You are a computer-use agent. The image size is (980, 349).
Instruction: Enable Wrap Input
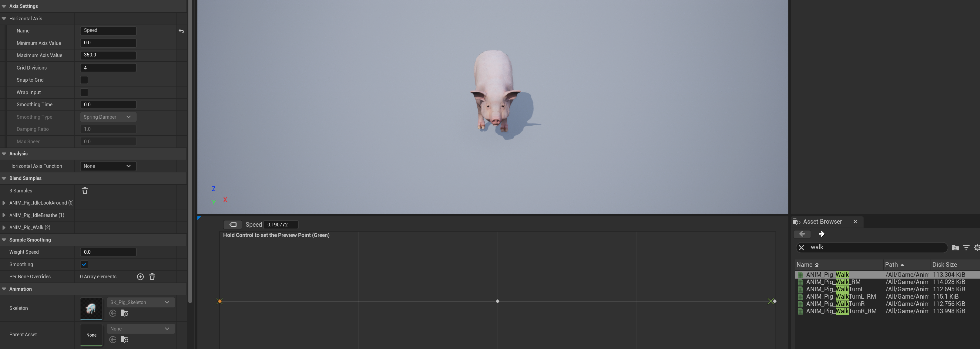[x=84, y=92]
